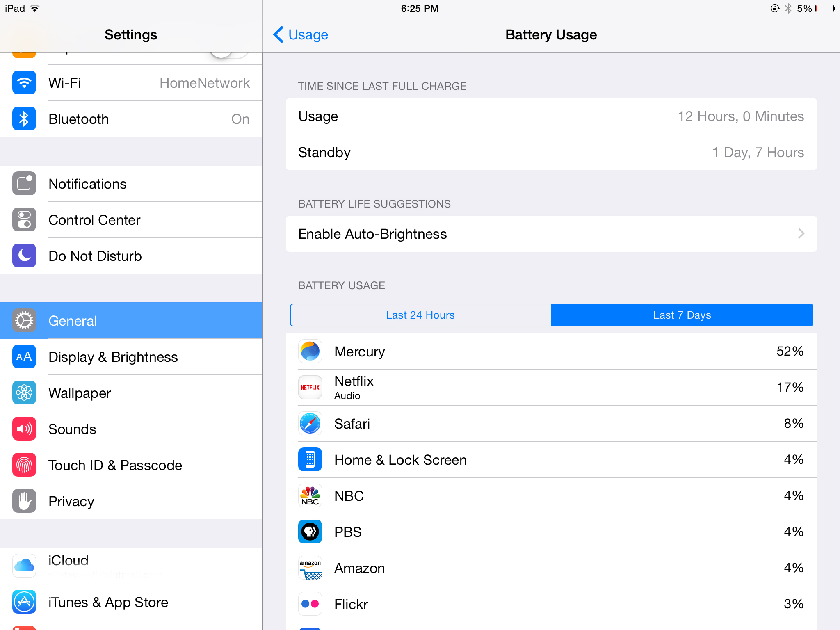Tap the Home & Lock Screen icon
Screen dimensions: 840x630
pos(310,460)
